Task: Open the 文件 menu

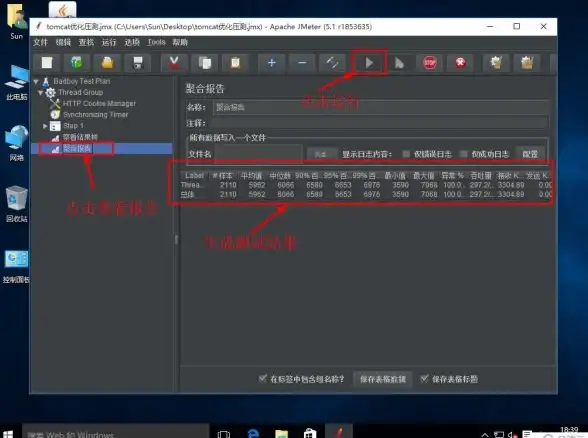Action: pyautogui.click(x=40, y=42)
